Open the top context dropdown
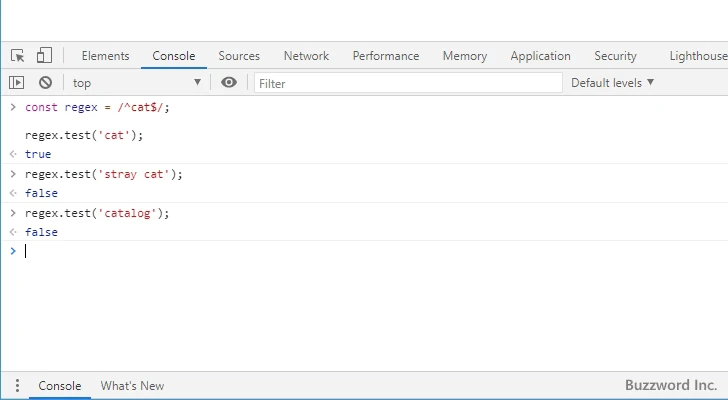This screenshot has height=400, width=728. pyautogui.click(x=136, y=83)
